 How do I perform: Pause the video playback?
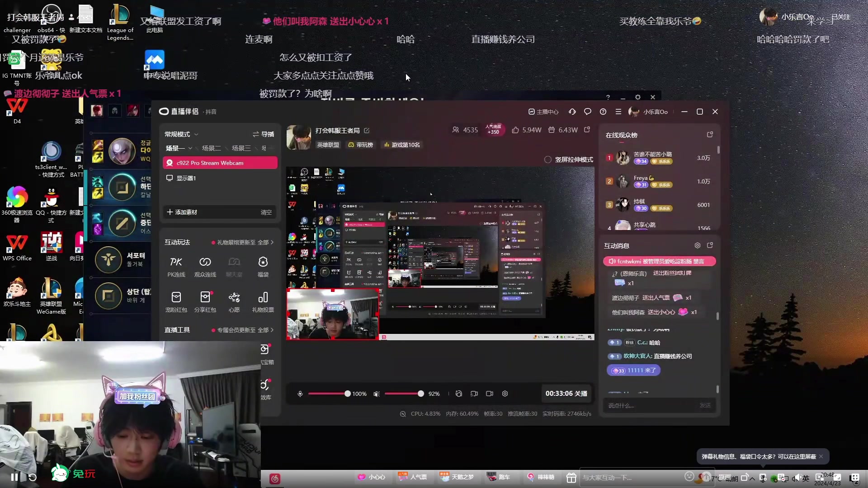click(14, 477)
